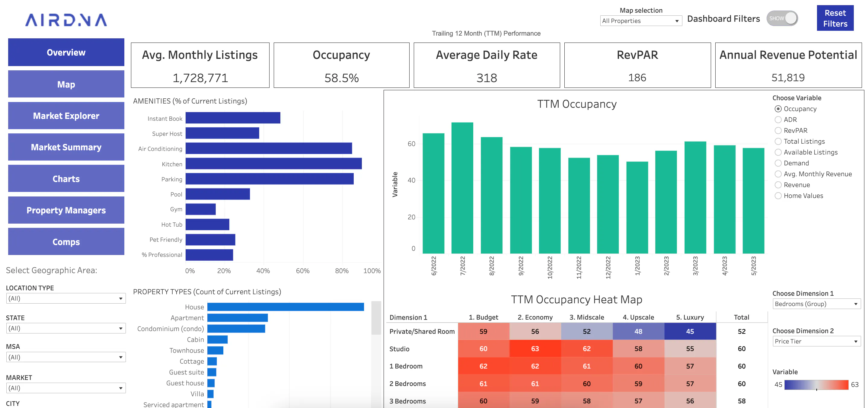Open the STATE filter dropdown
The width and height of the screenshot is (868, 408).
coord(66,328)
